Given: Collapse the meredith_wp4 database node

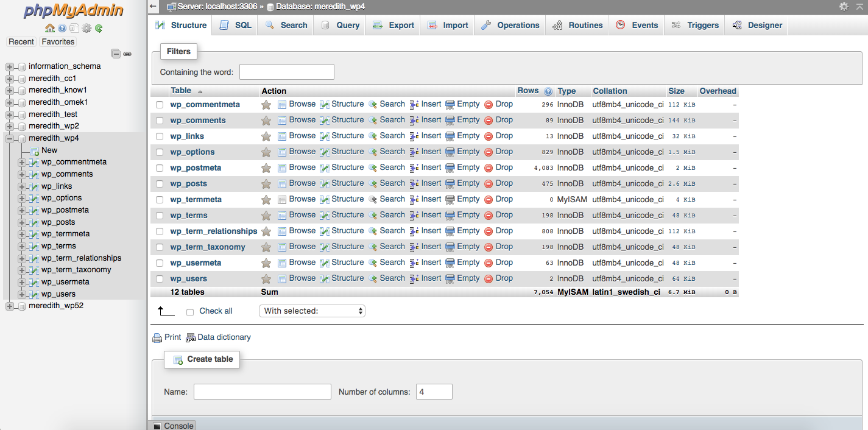Looking at the screenshot, I should (10, 139).
